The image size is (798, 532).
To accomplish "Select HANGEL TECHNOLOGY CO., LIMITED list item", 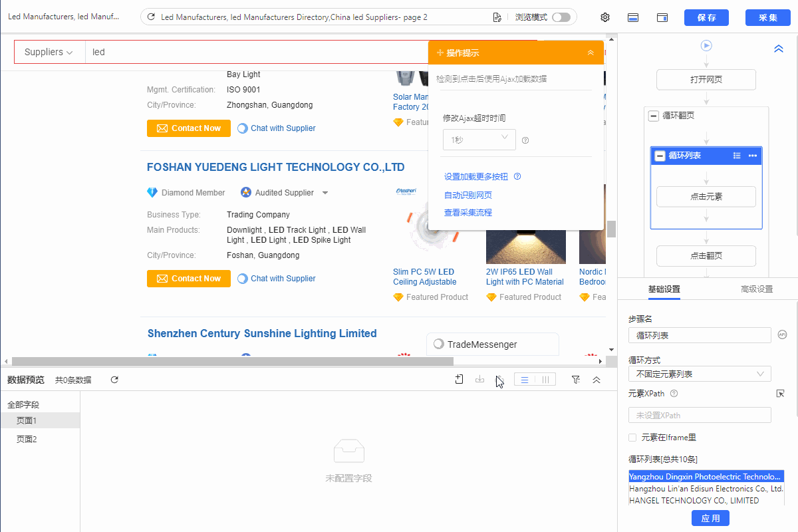I will pyautogui.click(x=706, y=501).
